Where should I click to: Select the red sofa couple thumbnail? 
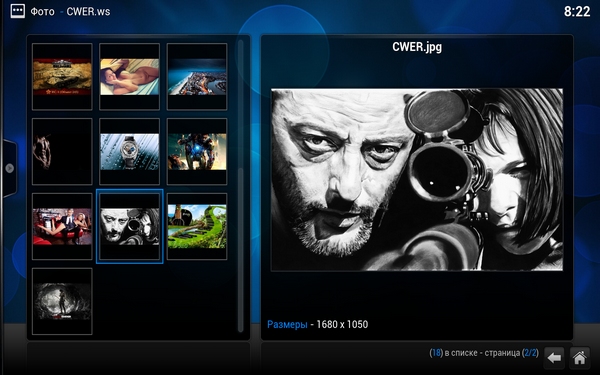(x=62, y=227)
